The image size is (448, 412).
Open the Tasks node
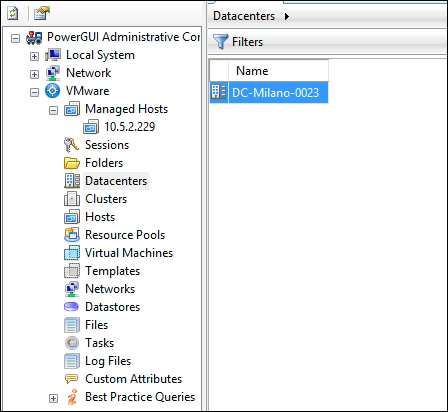pyautogui.click(x=99, y=343)
